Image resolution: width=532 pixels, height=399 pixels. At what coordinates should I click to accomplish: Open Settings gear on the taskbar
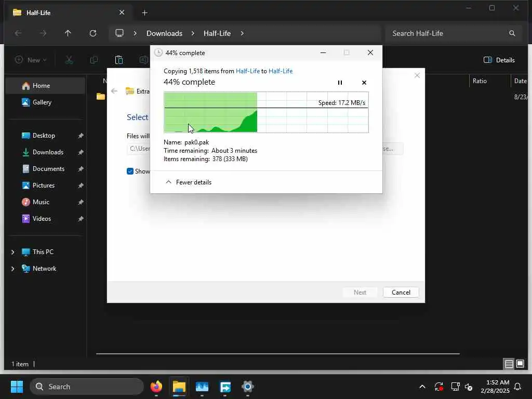(248, 387)
